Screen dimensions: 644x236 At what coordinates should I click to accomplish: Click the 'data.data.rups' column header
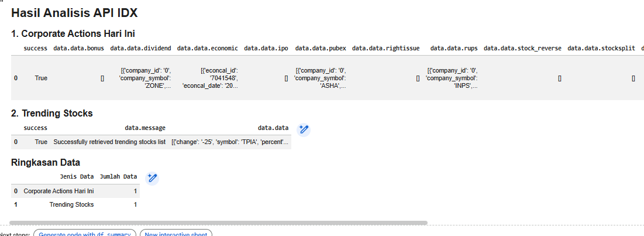click(x=454, y=49)
